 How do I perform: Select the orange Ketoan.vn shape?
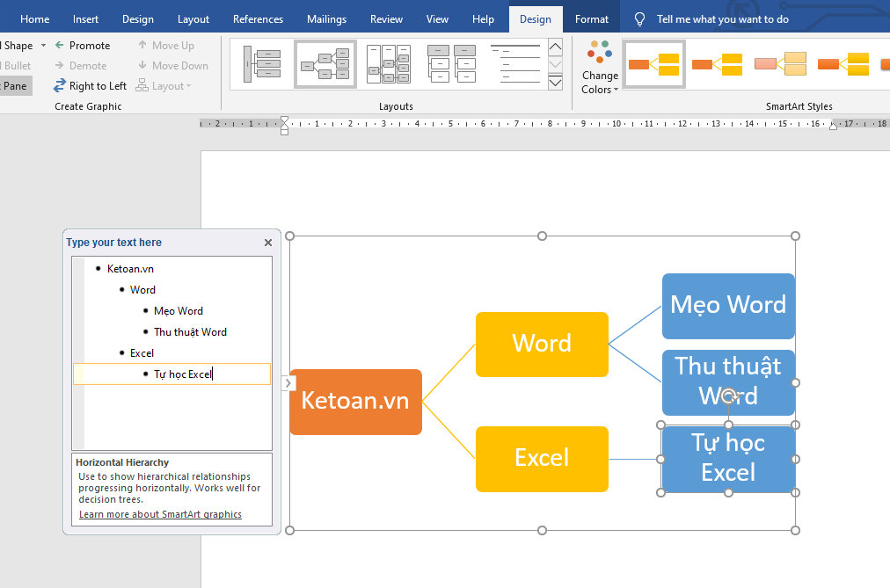point(355,401)
